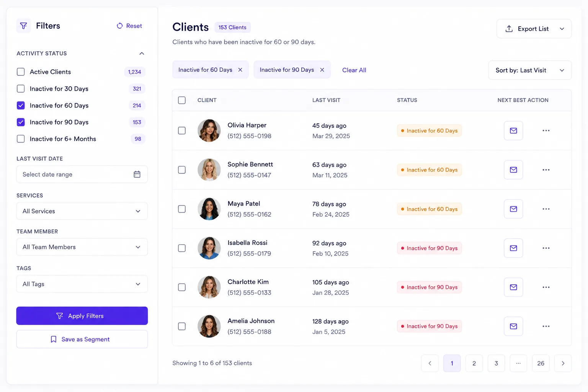Image resolution: width=588 pixels, height=392 pixels.
Task: Uncheck Inactive for 90 Days in sidebar
Action: (x=21, y=122)
